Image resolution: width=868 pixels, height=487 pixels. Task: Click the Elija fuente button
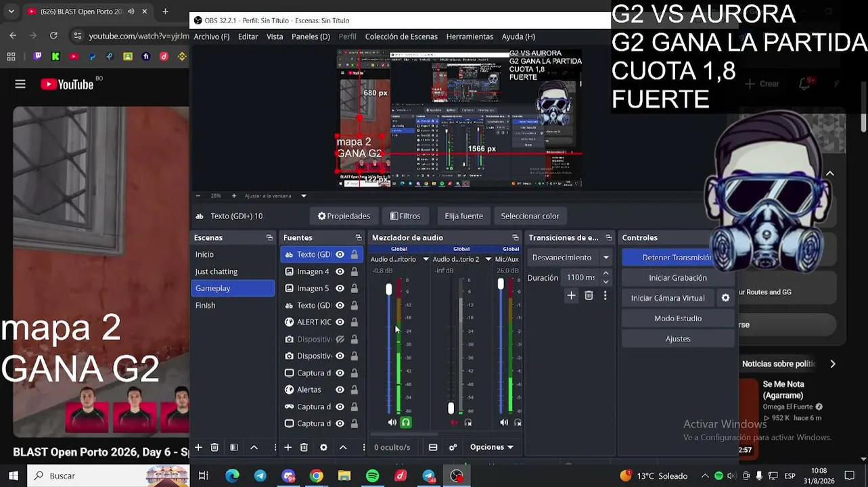[x=463, y=216]
